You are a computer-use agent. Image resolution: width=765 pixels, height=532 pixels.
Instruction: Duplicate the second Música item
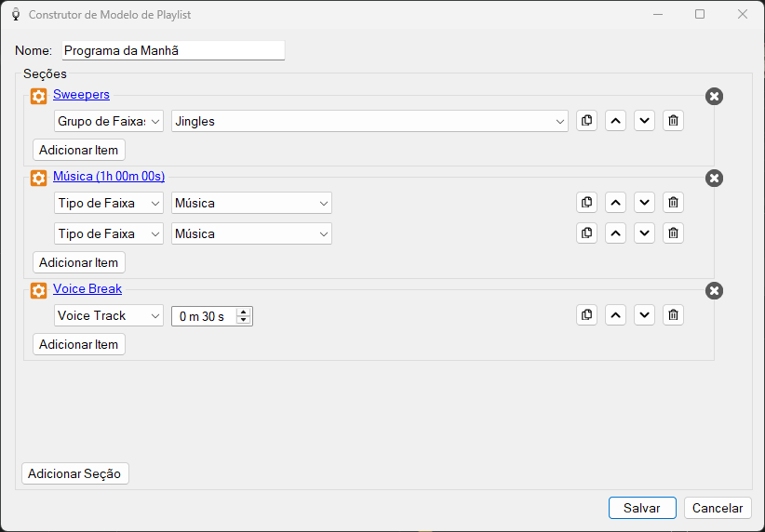point(586,233)
